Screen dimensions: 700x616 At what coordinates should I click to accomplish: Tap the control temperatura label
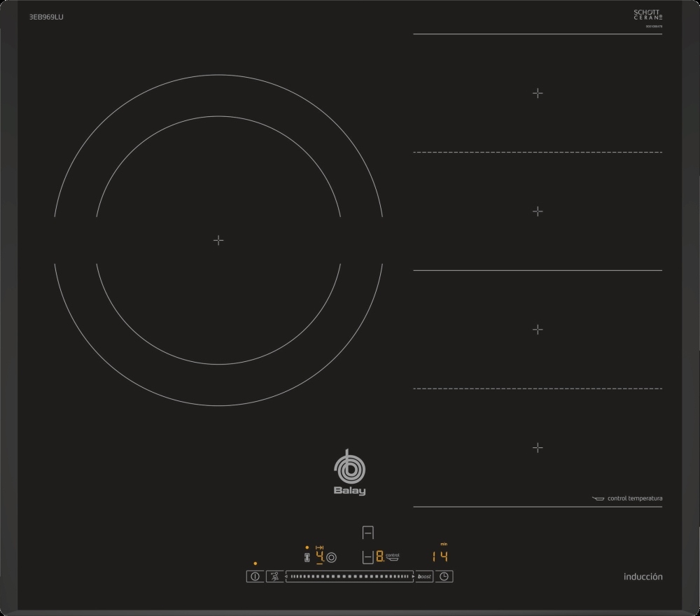pyautogui.click(x=634, y=498)
